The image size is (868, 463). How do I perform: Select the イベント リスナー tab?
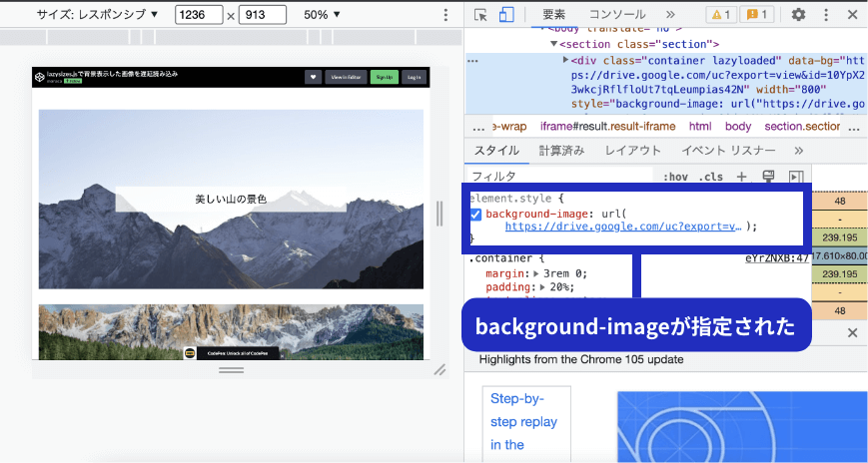click(728, 151)
